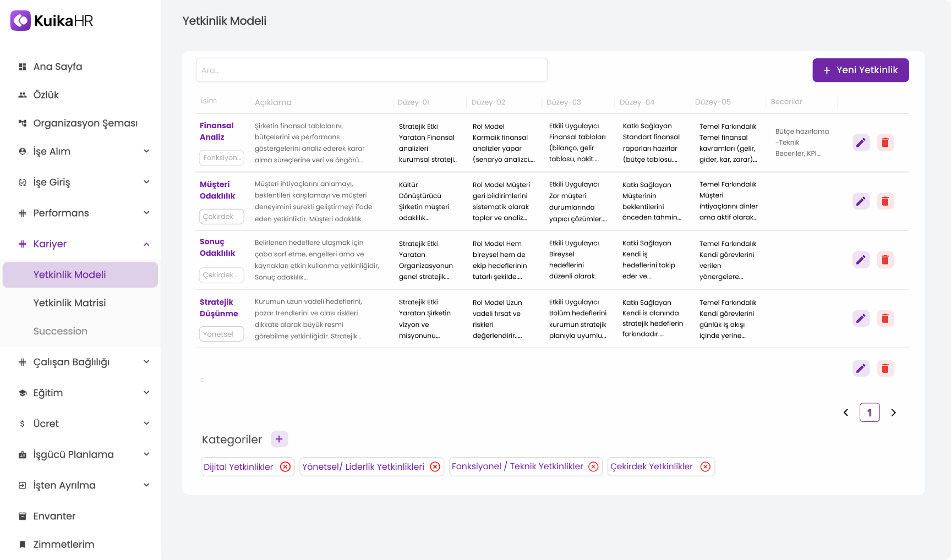
Task: Dismiss the Fonksiyonel / Teknik Yetkinlikler tag
Action: [593, 466]
